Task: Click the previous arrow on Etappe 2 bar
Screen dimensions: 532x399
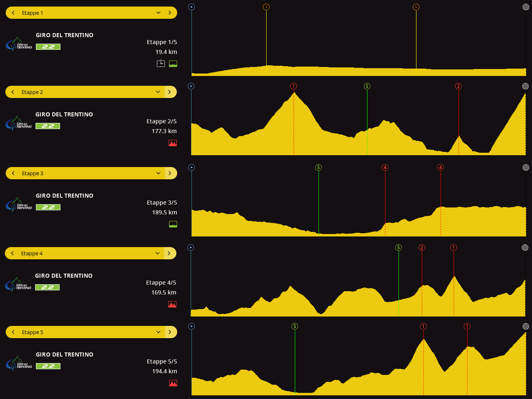Action: pos(13,92)
